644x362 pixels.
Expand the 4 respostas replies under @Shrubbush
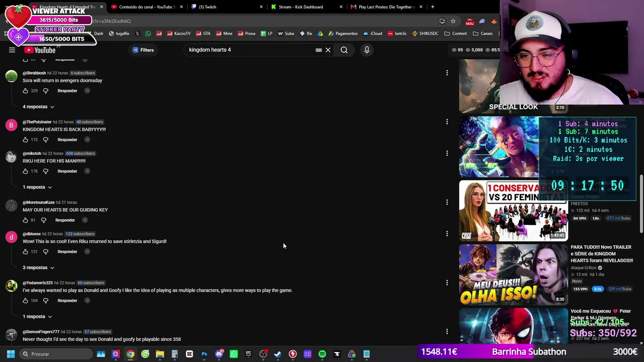(x=38, y=107)
